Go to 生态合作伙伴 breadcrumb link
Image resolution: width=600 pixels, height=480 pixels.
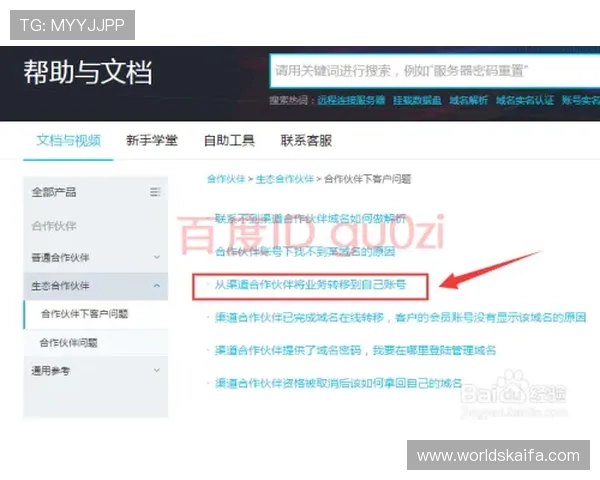click(285, 179)
